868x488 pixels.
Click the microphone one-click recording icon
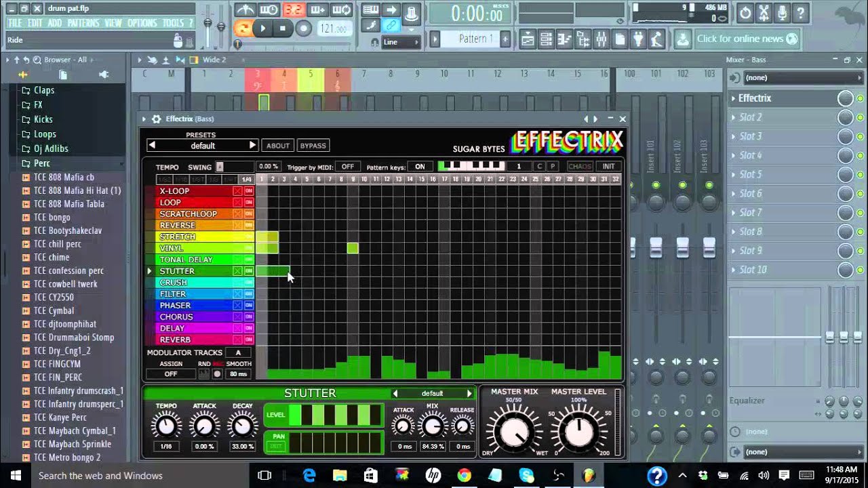782,12
